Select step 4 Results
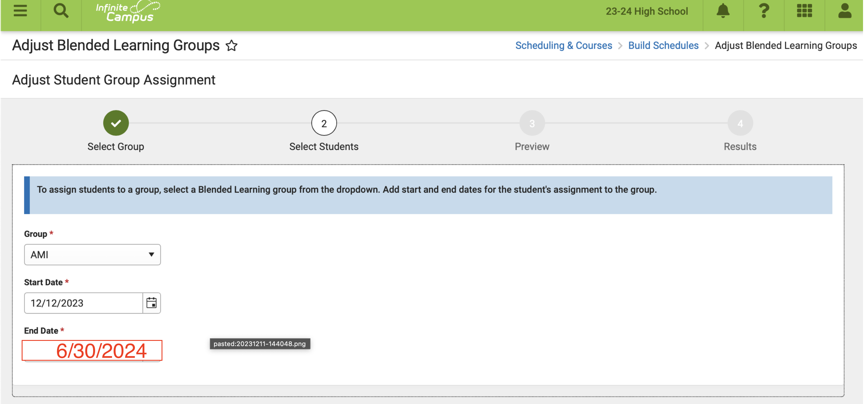The height and width of the screenshot is (404, 868). [x=740, y=123]
